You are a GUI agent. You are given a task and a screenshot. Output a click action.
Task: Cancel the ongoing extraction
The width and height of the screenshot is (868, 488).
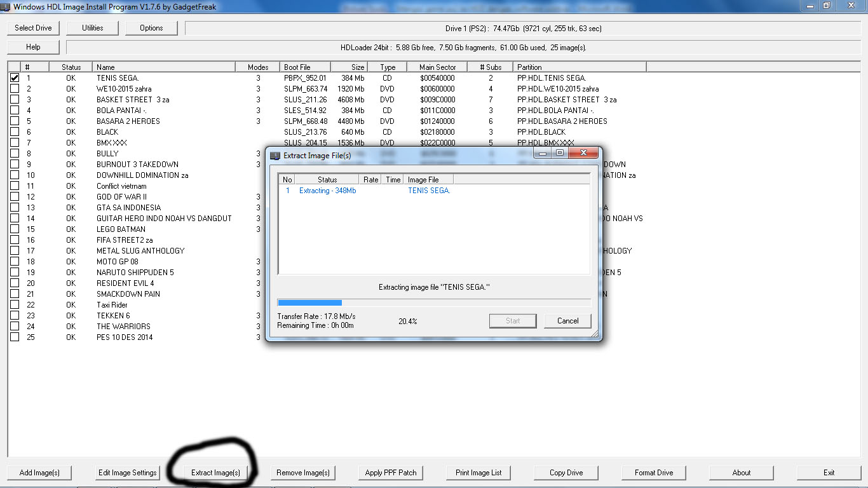pos(567,320)
